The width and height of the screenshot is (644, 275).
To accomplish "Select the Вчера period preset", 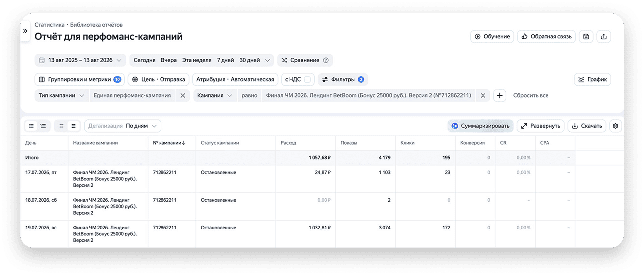I will 169,60.
